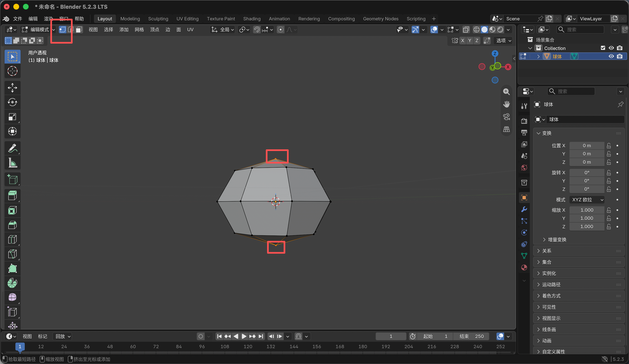Enable X-axis mesh symmetry
Screen dimensions: 629x364
point(463,40)
